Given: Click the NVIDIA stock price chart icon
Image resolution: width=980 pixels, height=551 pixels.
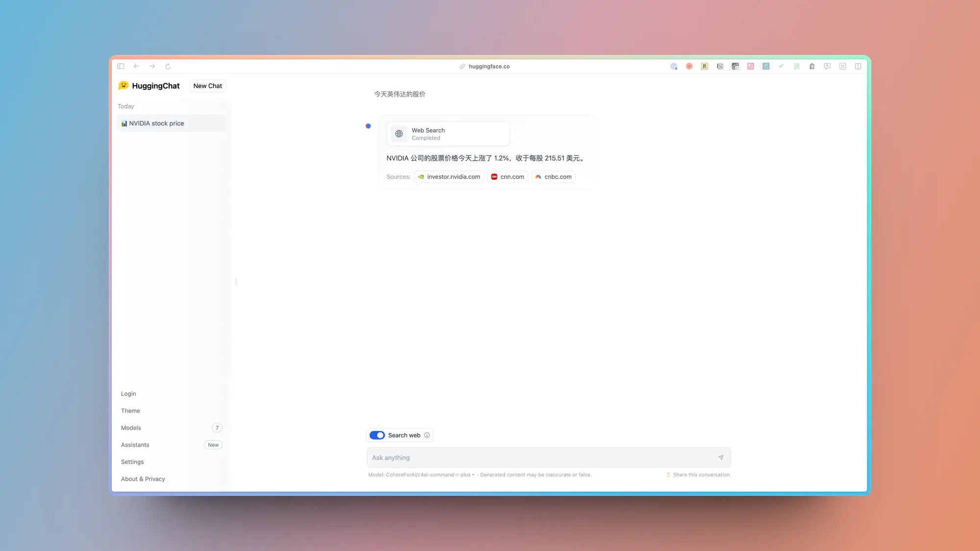Looking at the screenshot, I should [x=124, y=123].
